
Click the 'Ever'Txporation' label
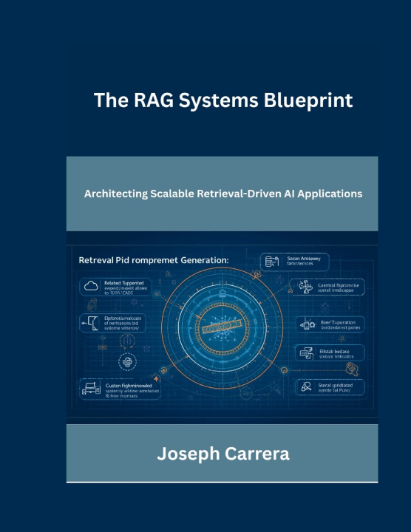(x=338, y=322)
